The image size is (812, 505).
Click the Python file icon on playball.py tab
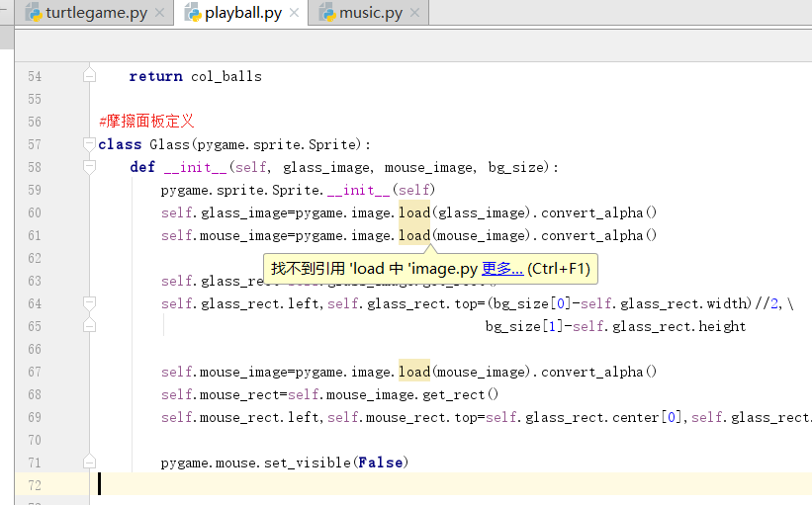click(193, 13)
